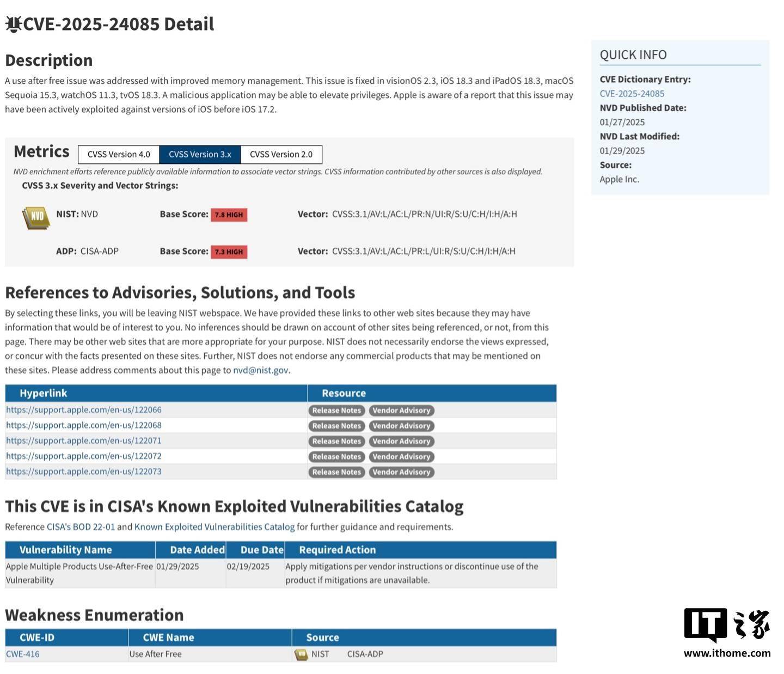Open the CVSS Version 2.0 tab
The width and height of the screenshot is (784, 674).
(x=281, y=155)
